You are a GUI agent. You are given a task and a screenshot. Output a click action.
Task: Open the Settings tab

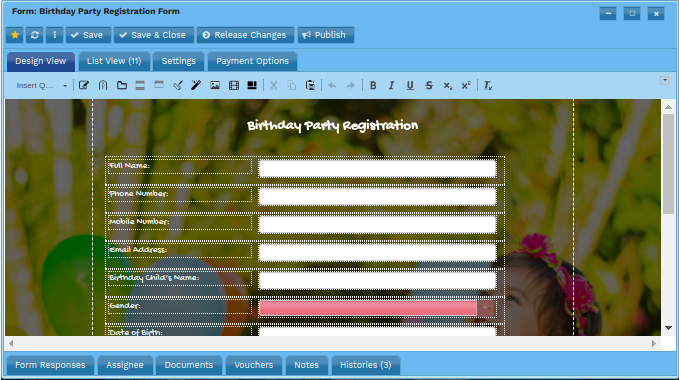179,61
